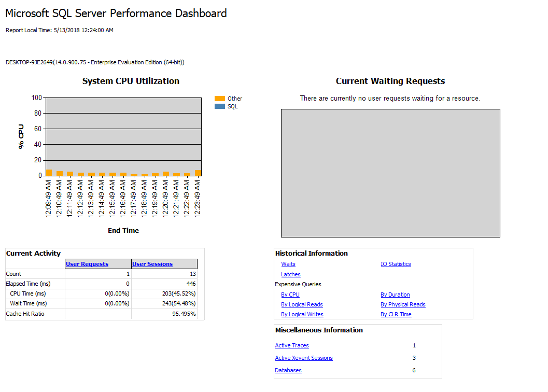Image resolution: width=548 pixels, height=392 pixels.
Task: Click the server name "DESKTOP-9JE2649" line
Action: point(95,62)
